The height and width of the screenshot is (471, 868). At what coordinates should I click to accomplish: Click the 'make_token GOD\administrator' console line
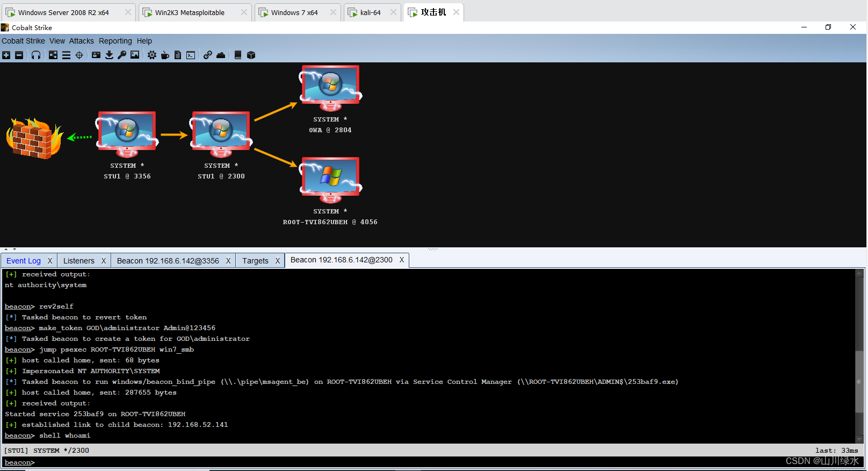110,328
